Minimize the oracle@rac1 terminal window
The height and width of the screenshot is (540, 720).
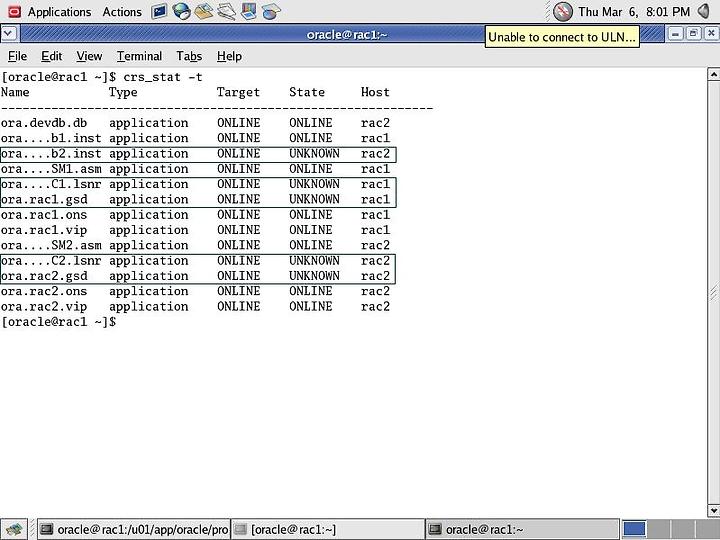(x=675, y=34)
